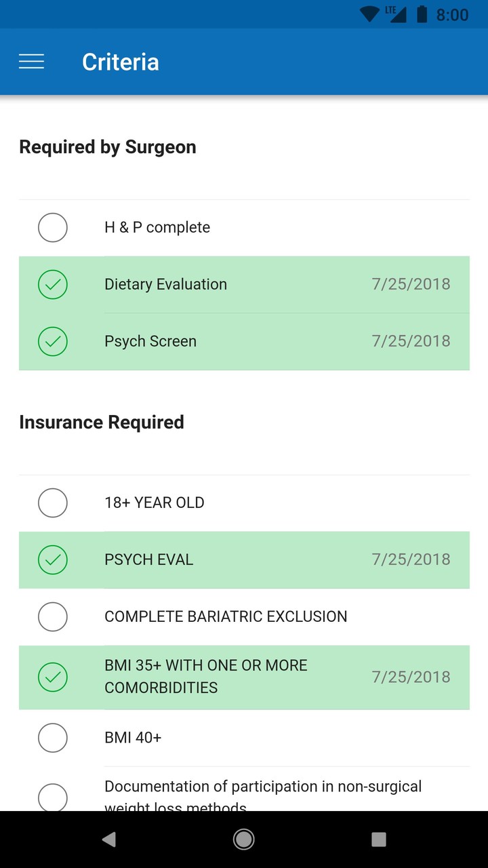488x868 pixels.
Task: Mark 18+ YEAR OLD as complete
Action: pyautogui.click(x=53, y=503)
